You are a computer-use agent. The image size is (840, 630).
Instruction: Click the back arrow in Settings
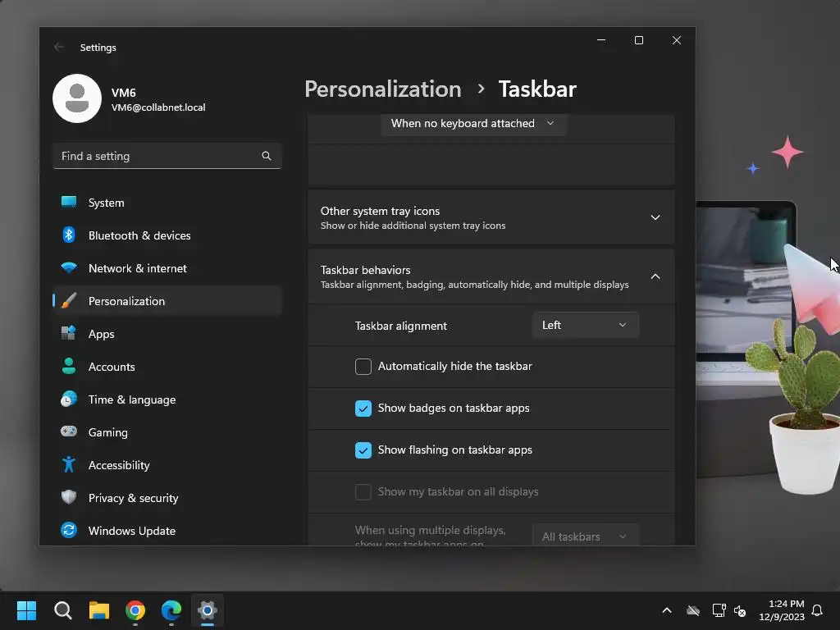59,47
